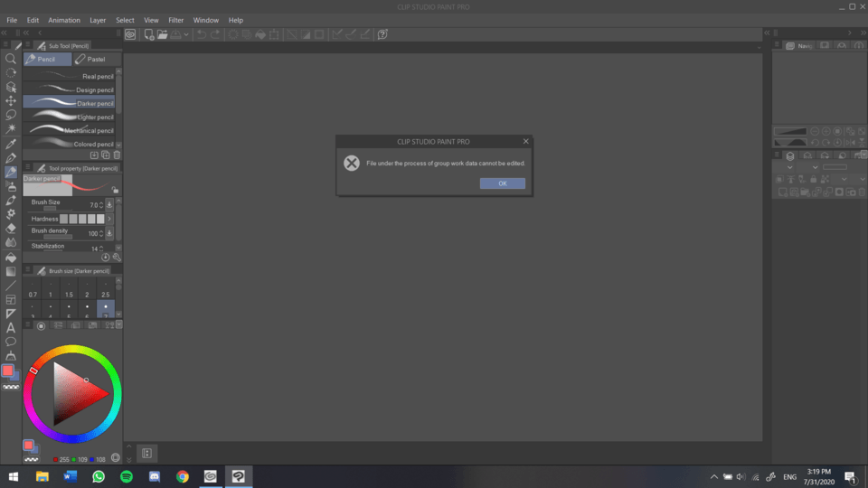Open Brush size panel menu

[x=28, y=270]
